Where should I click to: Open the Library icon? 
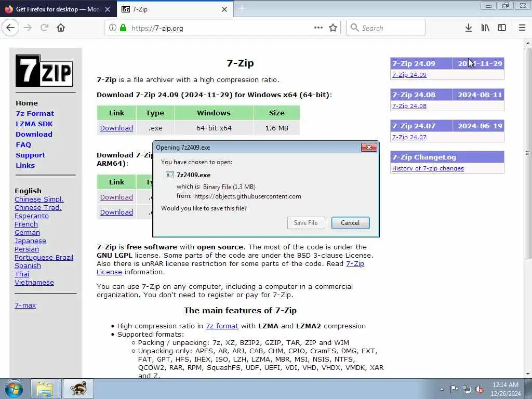click(x=485, y=28)
